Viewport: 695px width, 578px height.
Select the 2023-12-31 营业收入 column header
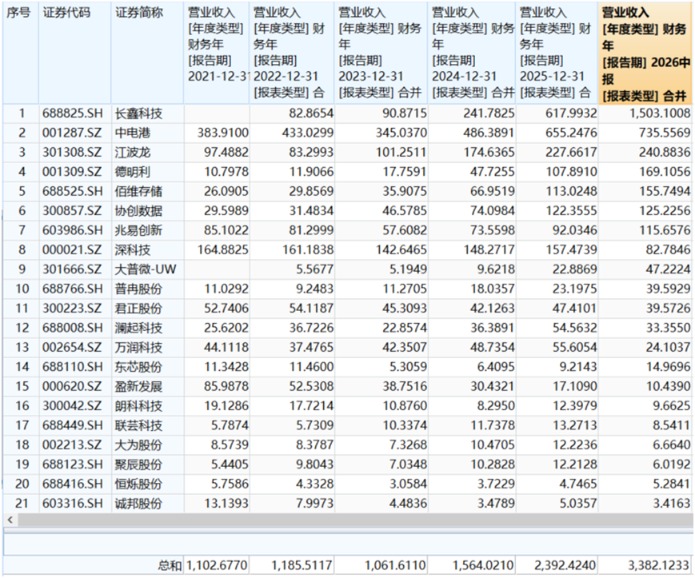381,53
